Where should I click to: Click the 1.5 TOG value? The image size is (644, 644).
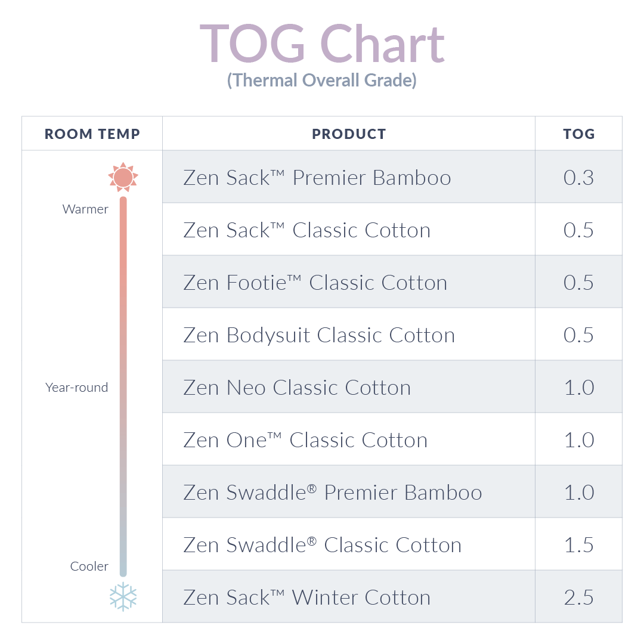pyautogui.click(x=578, y=545)
